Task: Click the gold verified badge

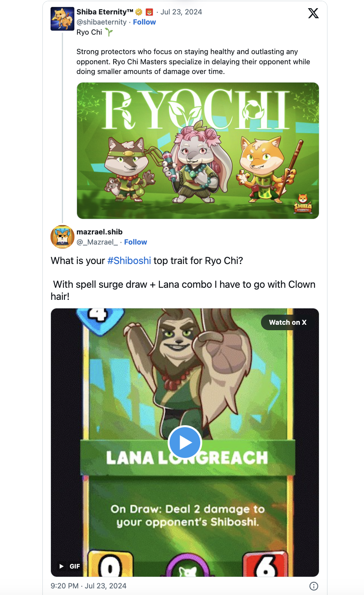Action: 139,12
